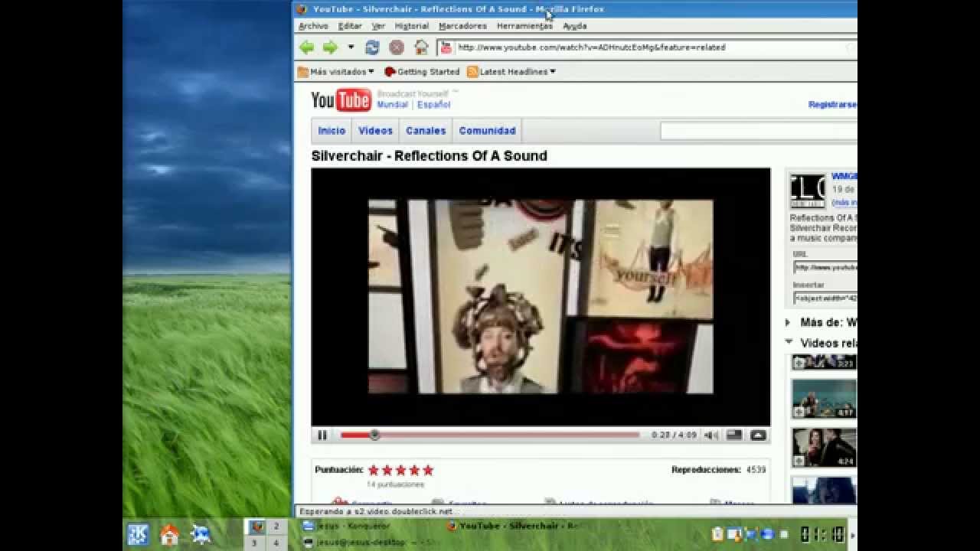This screenshot has width=980, height=551.
Task: Open the Marcadores menu
Action: (x=462, y=26)
